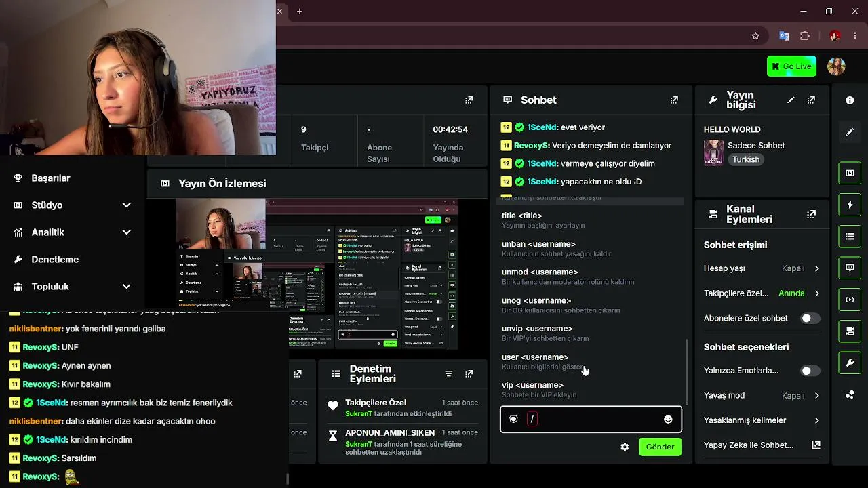Image resolution: width=868 pixels, height=488 pixels.
Task: Open Hesap yaşı options chevron
Action: [x=816, y=268]
